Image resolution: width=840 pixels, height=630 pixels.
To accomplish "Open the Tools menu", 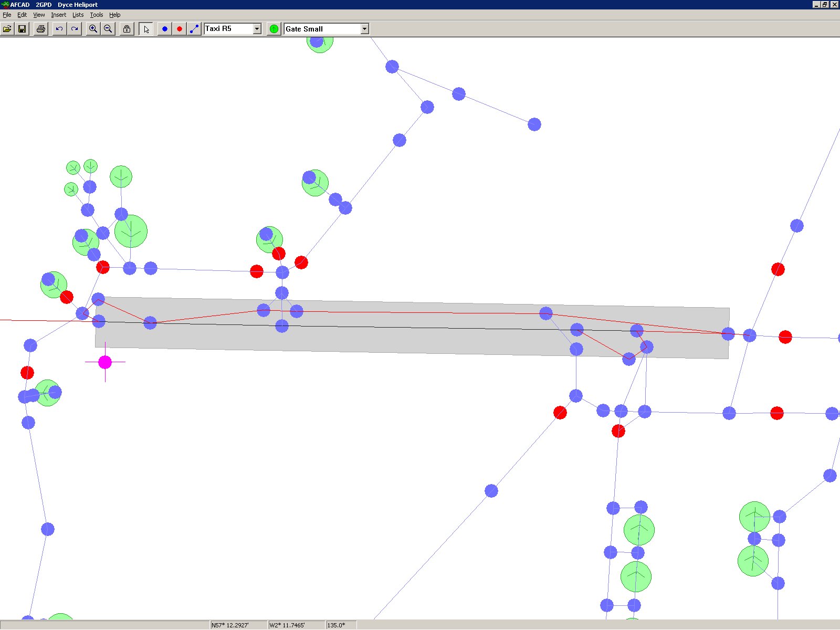I will pos(97,15).
